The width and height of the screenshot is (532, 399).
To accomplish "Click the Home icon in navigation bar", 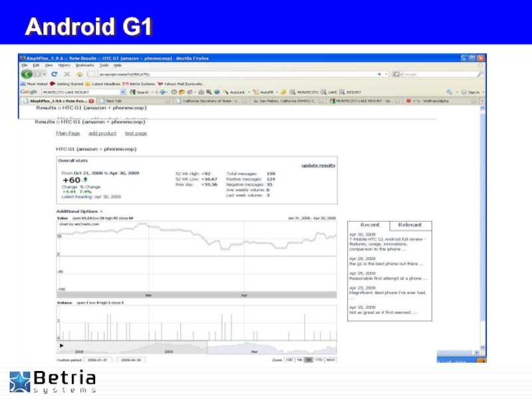I will (x=79, y=74).
